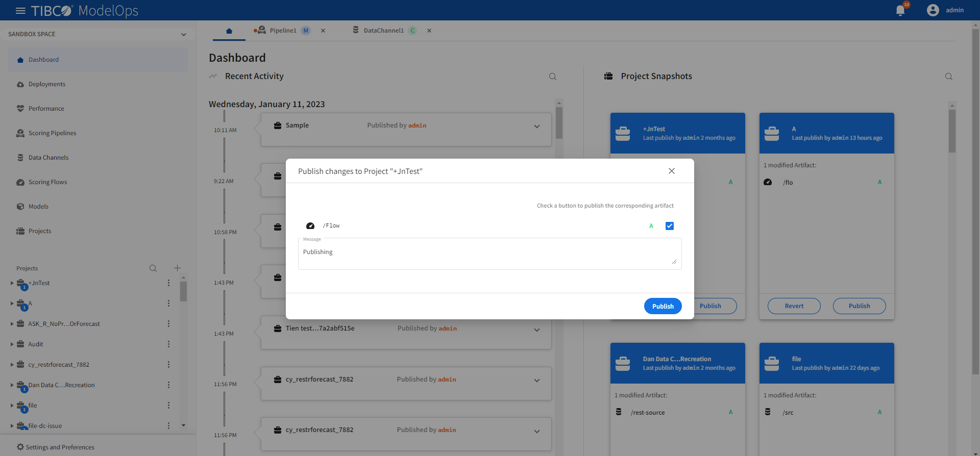Expand the A project tree node

pyautogui.click(x=12, y=303)
